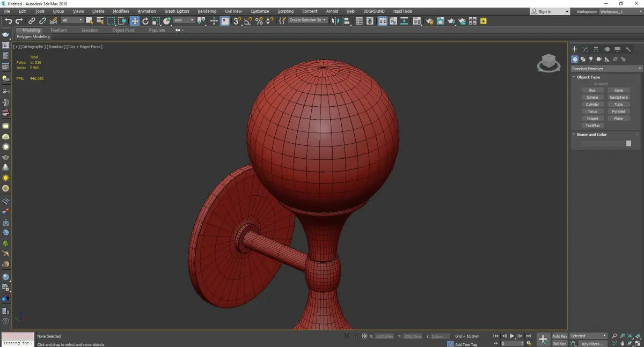Activate the Select Object tool
The width and height of the screenshot is (644, 347).
pos(90,21)
